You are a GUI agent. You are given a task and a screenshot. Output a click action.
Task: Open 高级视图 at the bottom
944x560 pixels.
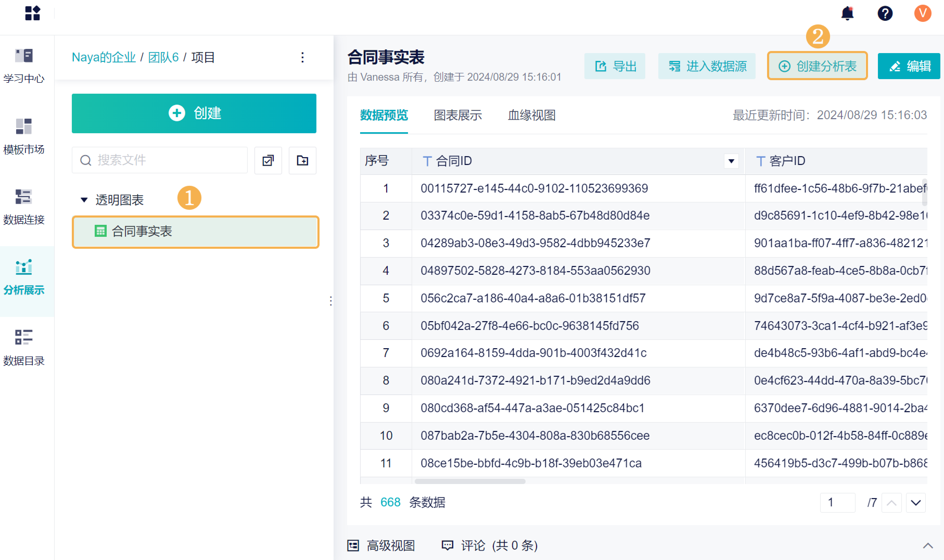pyautogui.click(x=381, y=546)
